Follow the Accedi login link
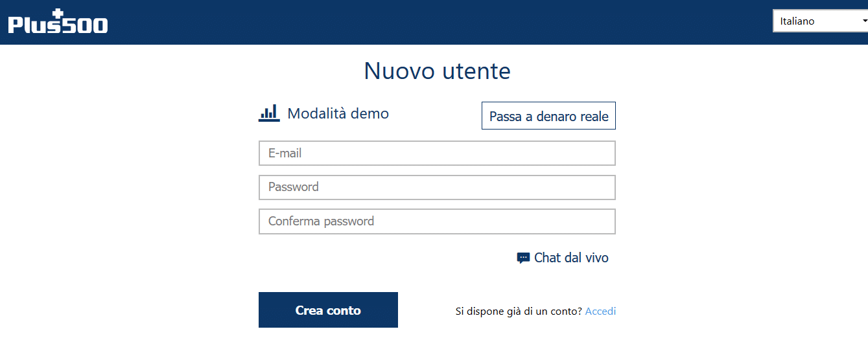 pyautogui.click(x=600, y=311)
